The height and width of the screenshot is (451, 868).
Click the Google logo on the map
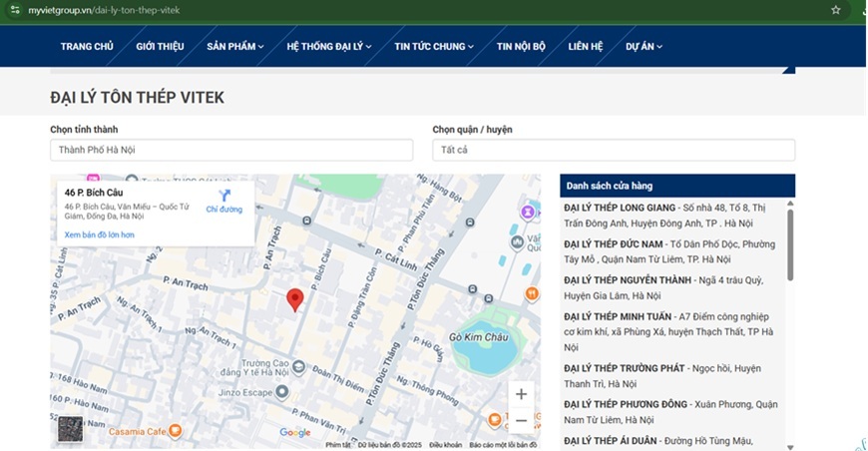[294, 432]
